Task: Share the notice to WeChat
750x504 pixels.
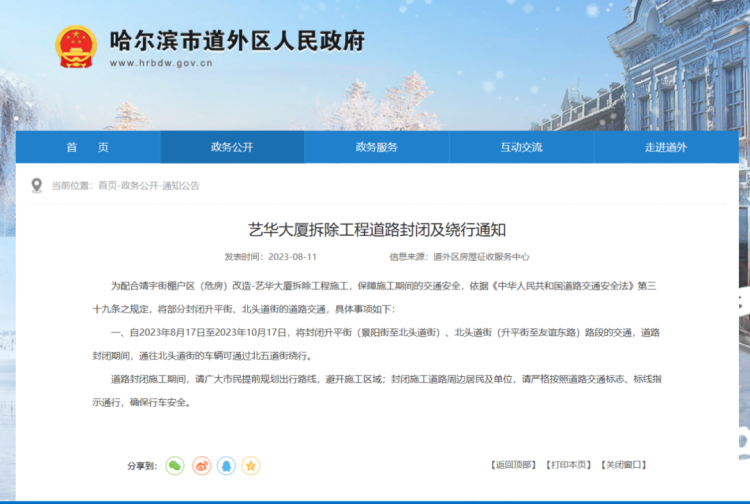Action: (x=175, y=466)
